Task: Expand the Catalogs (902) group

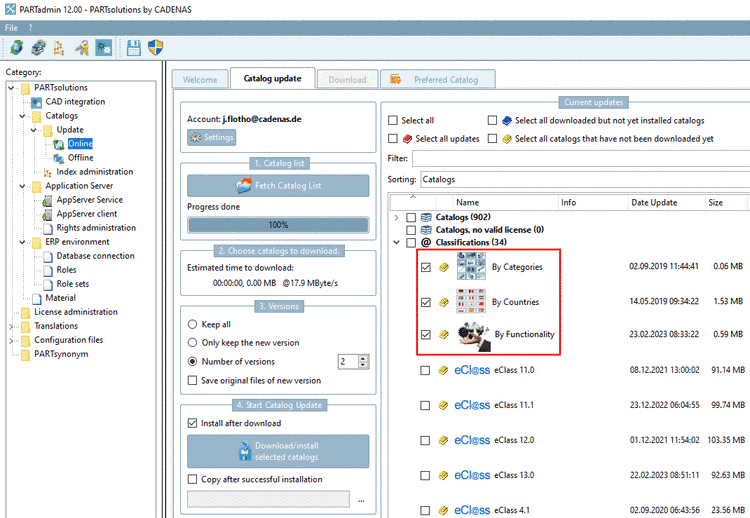Action: pos(396,217)
